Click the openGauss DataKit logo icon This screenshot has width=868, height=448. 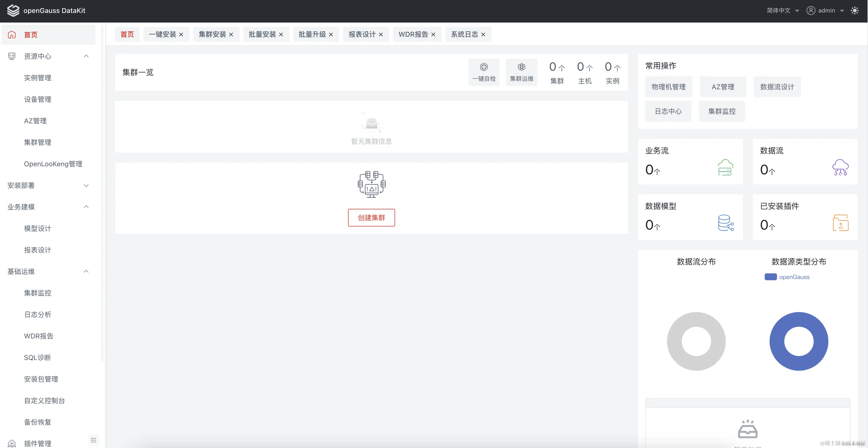click(x=13, y=10)
